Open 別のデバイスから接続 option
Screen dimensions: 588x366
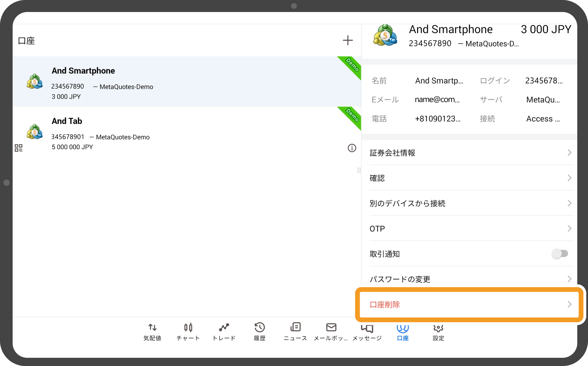point(471,204)
